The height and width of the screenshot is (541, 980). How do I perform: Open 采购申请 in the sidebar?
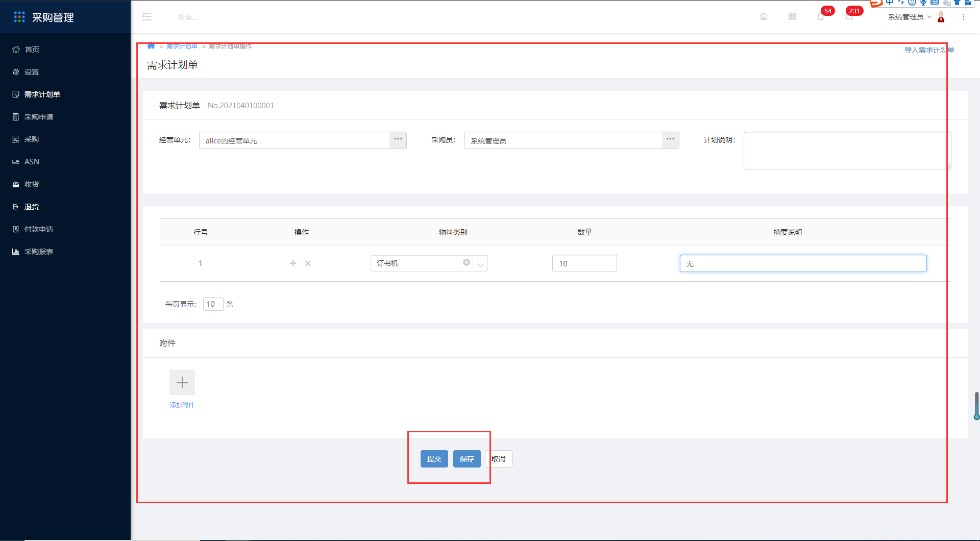[39, 117]
